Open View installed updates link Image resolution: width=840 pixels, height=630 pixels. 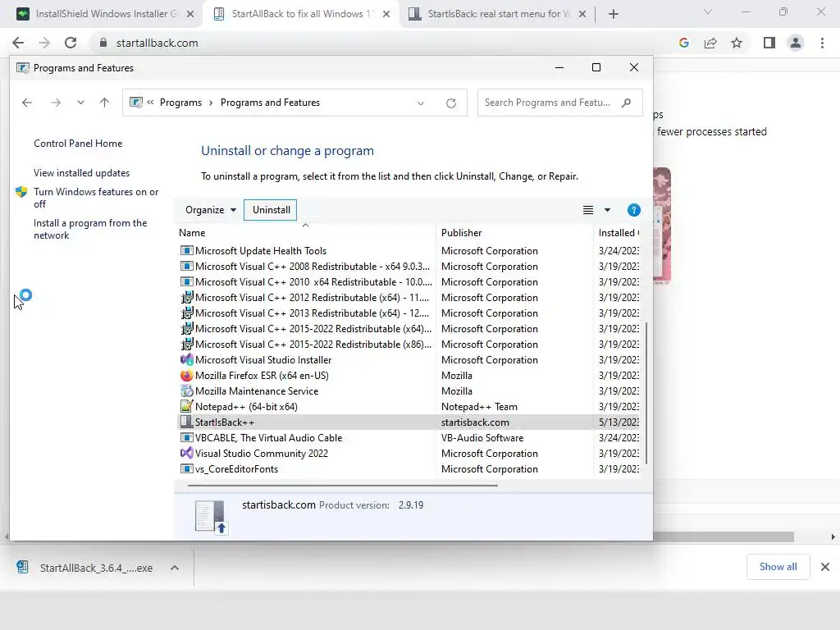tap(81, 173)
